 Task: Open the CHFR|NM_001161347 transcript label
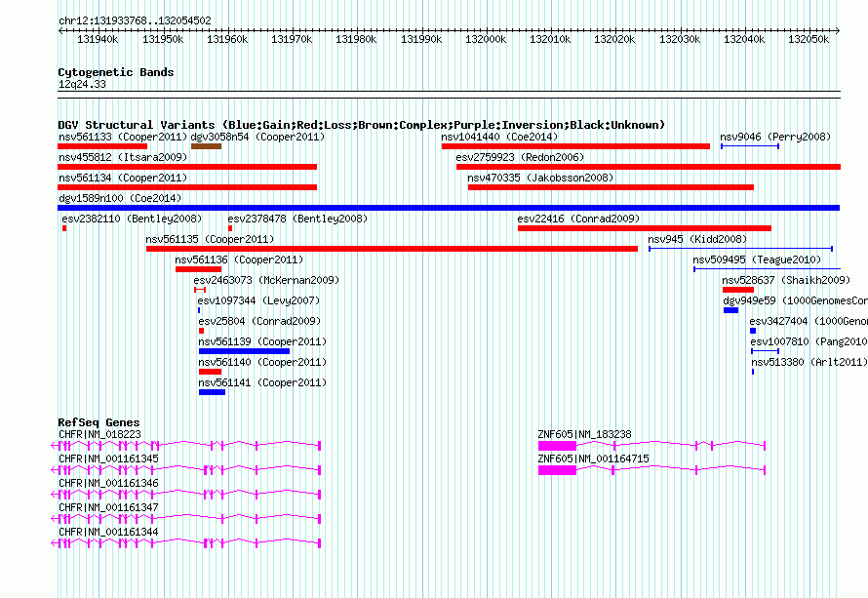108,507
